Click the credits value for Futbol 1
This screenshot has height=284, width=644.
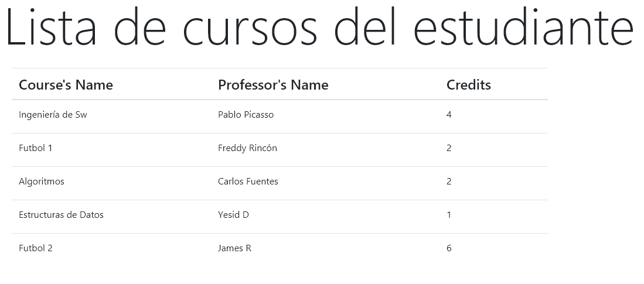coord(449,148)
